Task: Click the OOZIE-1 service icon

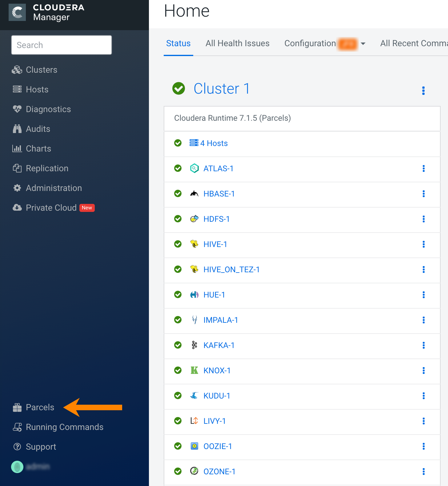Action: [194, 446]
